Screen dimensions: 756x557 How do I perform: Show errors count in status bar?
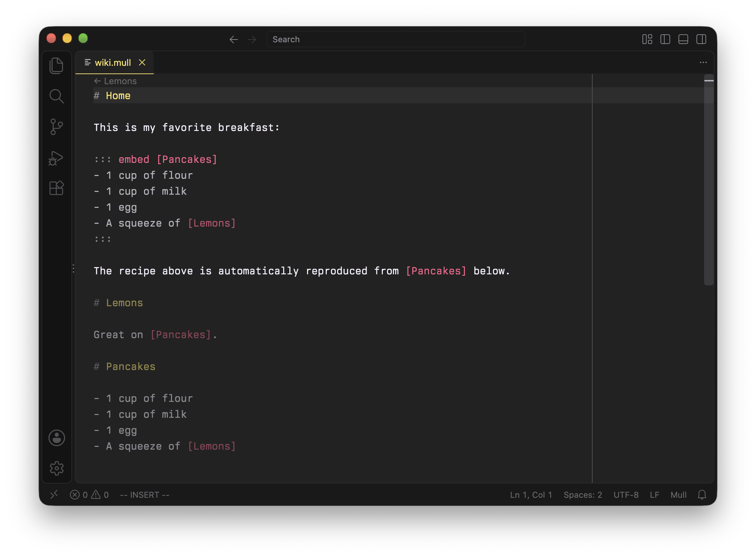(x=79, y=495)
